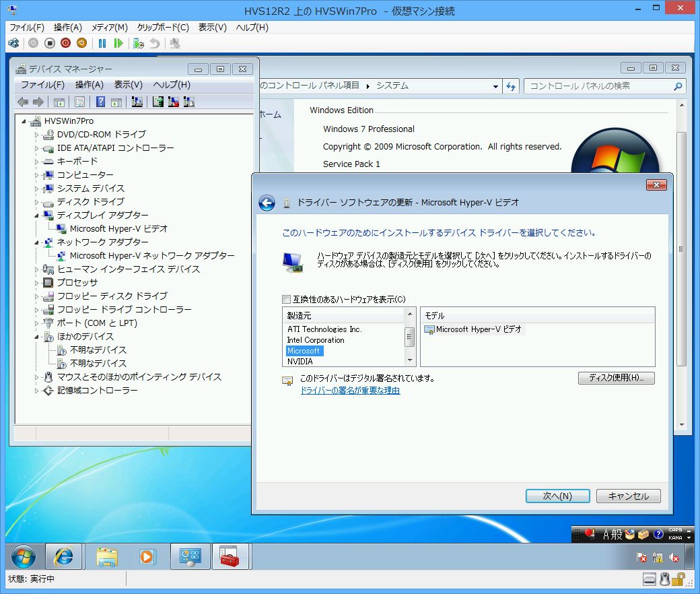
Task: Open Control Panel address bar dropdown arrow
Action: 495,87
